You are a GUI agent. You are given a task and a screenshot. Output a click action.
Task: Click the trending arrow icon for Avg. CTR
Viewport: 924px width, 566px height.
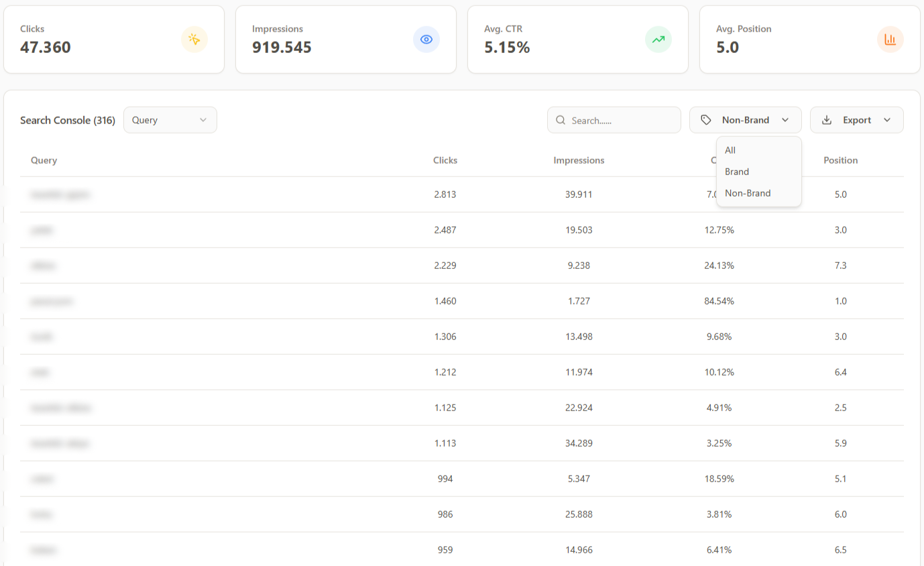(658, 40)
